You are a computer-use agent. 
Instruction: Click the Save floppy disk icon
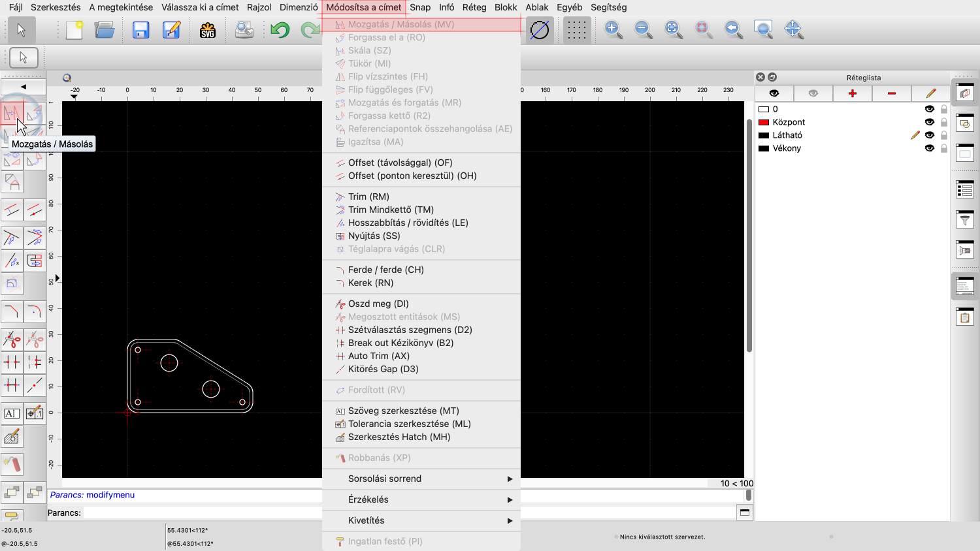(x=140, y=30)
